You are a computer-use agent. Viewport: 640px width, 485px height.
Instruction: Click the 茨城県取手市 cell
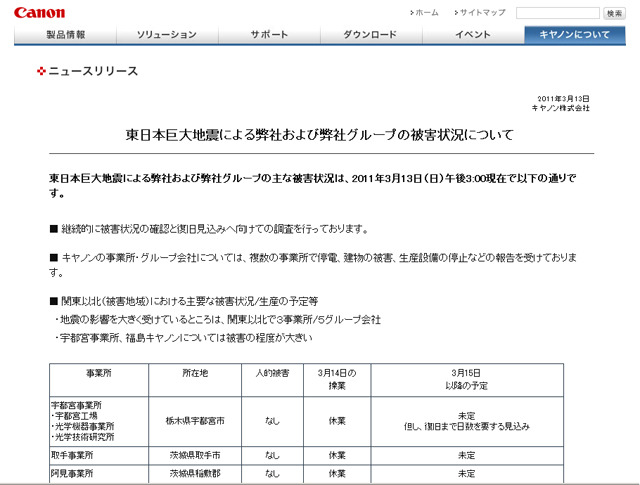tap(195, 455)
